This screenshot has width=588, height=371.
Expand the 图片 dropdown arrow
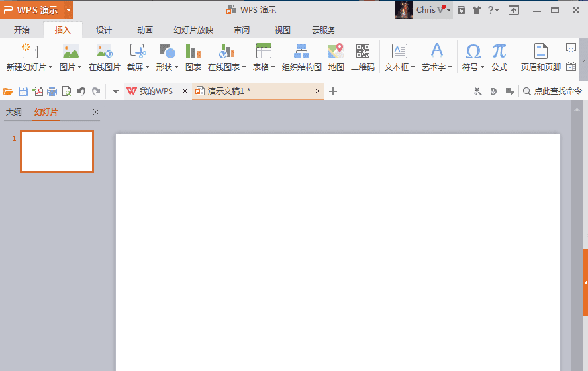coord(80,67)
